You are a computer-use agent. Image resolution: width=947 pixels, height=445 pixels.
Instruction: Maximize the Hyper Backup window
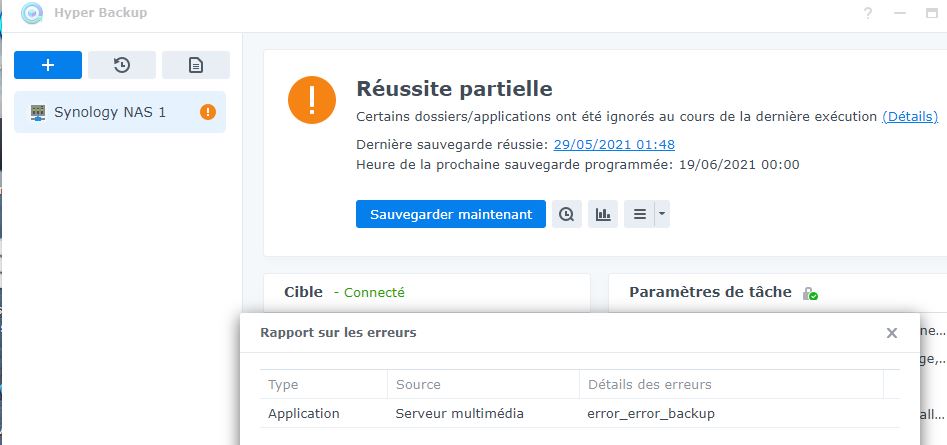932,13
